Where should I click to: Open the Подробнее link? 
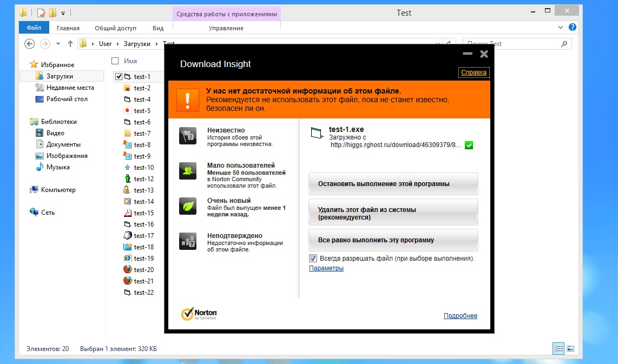click(x=461, y=315)
